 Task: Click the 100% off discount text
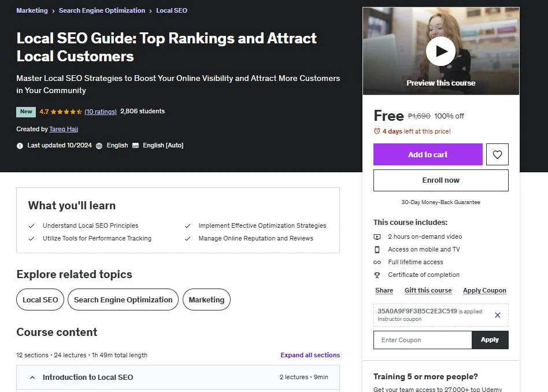[449, 116]
